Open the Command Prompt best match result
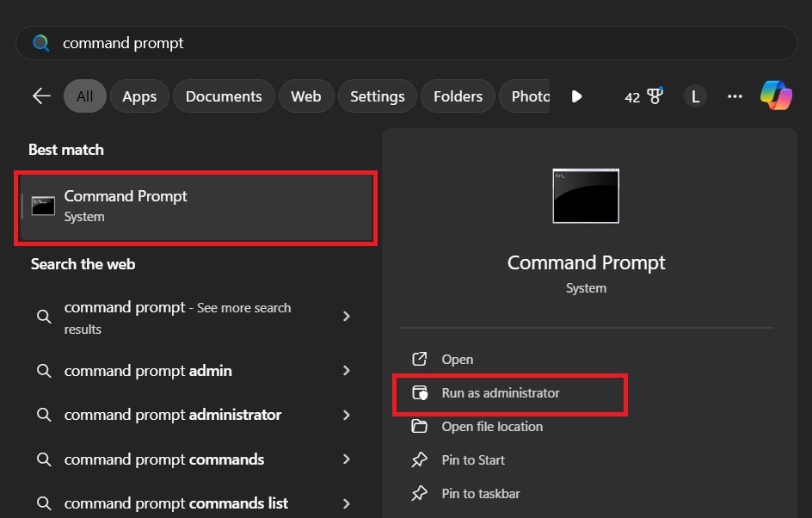 (196, 206)
